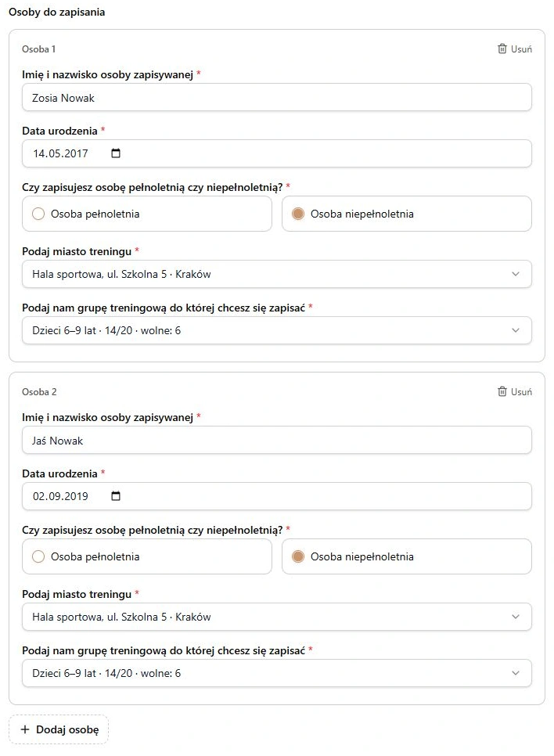Focus the name field containing Jaś Nowak
554x756 pixels.
(x=277, y=440)
